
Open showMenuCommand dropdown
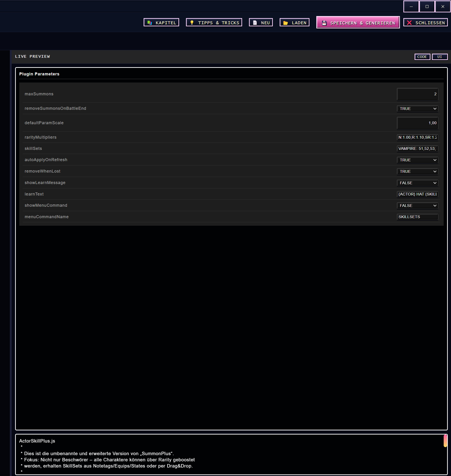pos(417,206)
